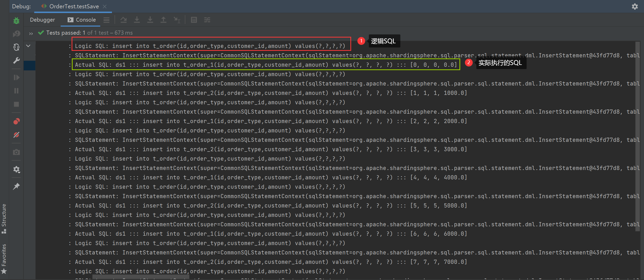The height and width of the screenshot is (280, 644).
Task: Click the Tests passed status text
Action: coord(89,33)
